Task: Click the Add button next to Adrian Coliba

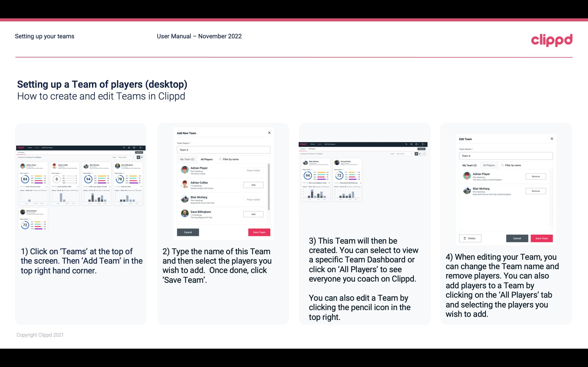Action: [x=253, y=185]
